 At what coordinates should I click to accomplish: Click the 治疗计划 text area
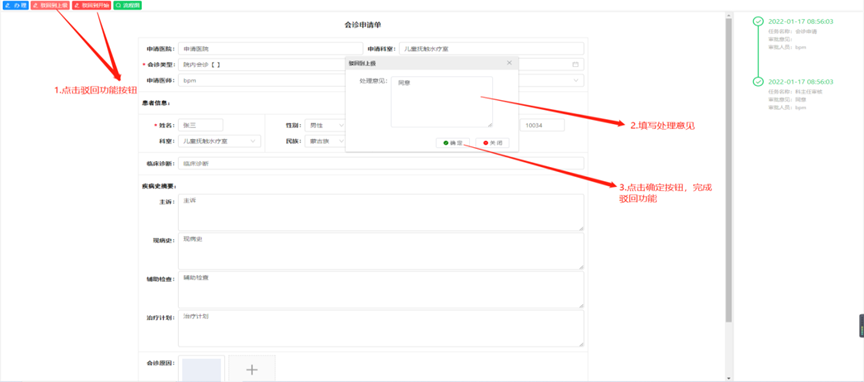point(381,329)
